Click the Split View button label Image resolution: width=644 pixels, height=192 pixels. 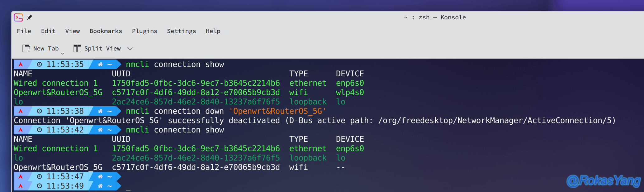pos(102,48)
